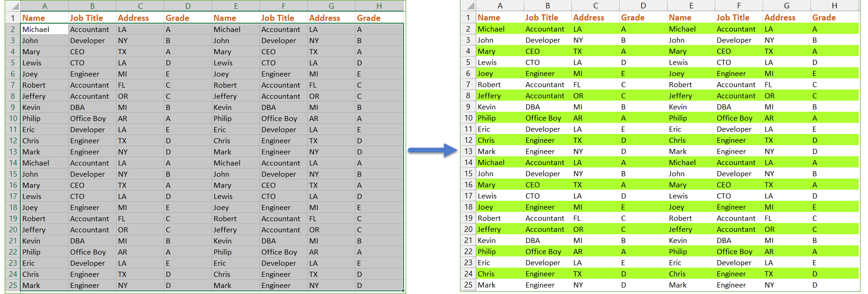The height and width of the screenshot is (294, 868).
Task: Select cell A2 Michael in the left sheet
Action: point(45,29)
